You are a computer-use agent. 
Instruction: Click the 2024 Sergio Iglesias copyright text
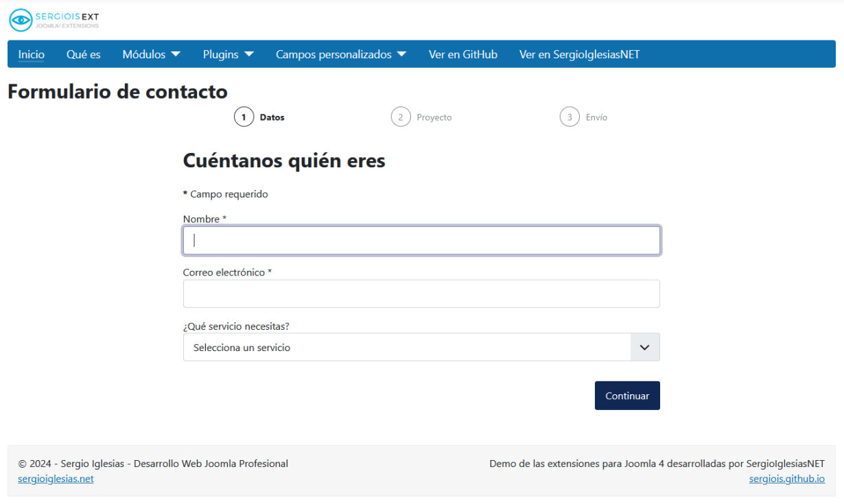[x=153, y=464]
